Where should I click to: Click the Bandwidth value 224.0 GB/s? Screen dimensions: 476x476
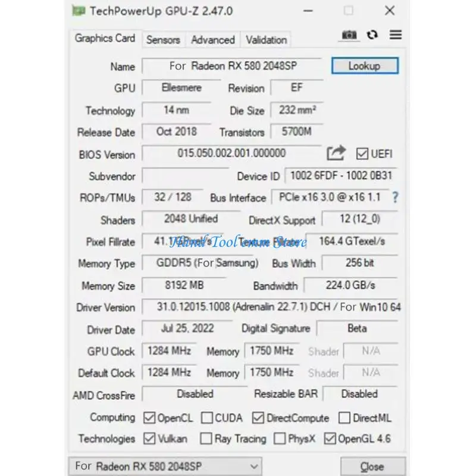350,286
